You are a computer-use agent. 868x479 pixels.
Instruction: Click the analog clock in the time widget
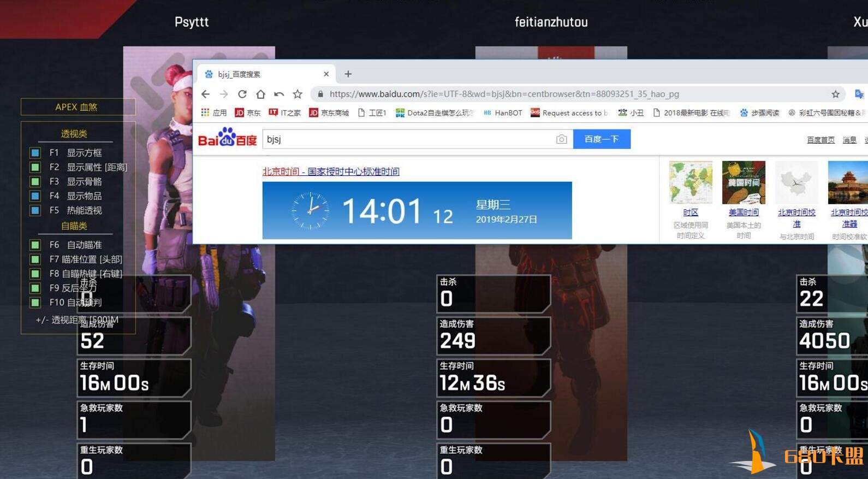click(311, 210)
